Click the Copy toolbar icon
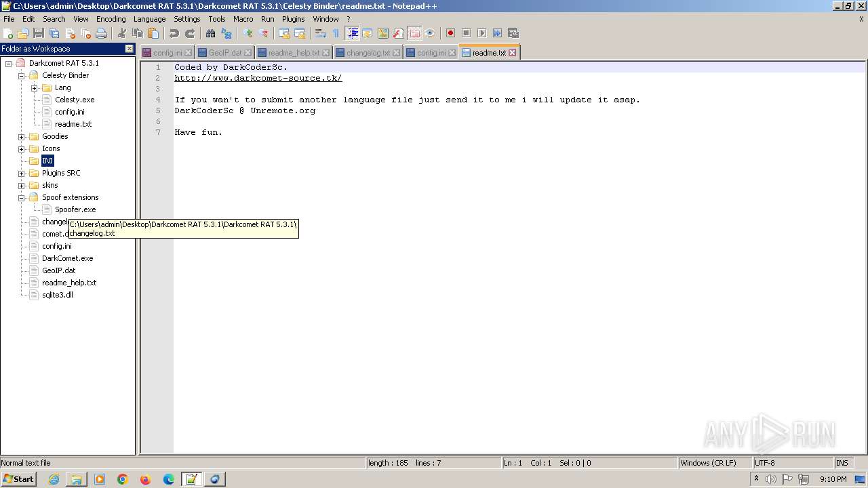 tap(138, 33)
